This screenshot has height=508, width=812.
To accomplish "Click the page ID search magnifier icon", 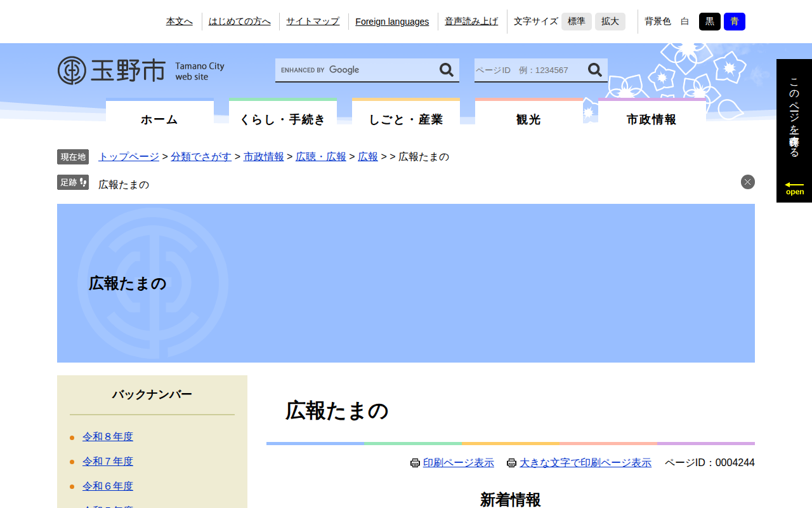I will (x=595, y=70).
